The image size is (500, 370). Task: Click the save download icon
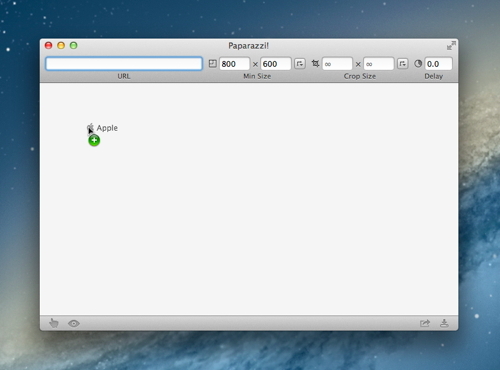coord(444,323)
